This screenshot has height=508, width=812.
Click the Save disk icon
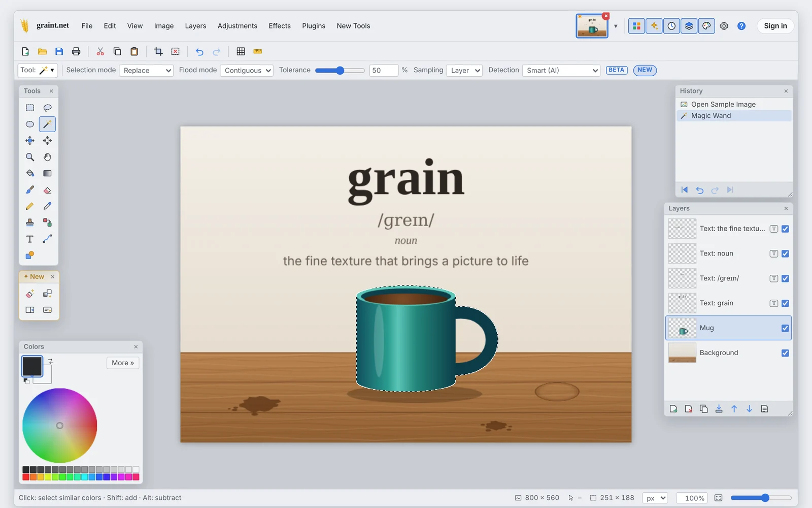(x=59, y=51)
